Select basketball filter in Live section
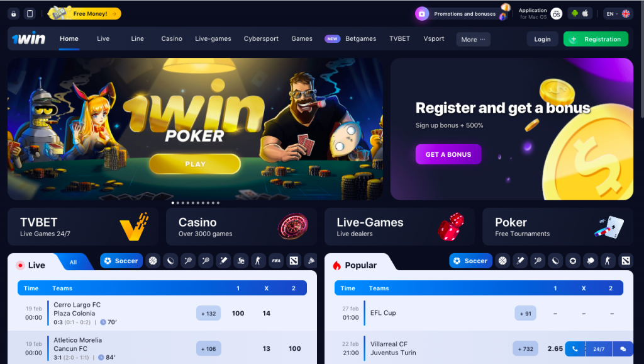Image resolution: width=644 pixels, height=364 pixels. point(153,261)
